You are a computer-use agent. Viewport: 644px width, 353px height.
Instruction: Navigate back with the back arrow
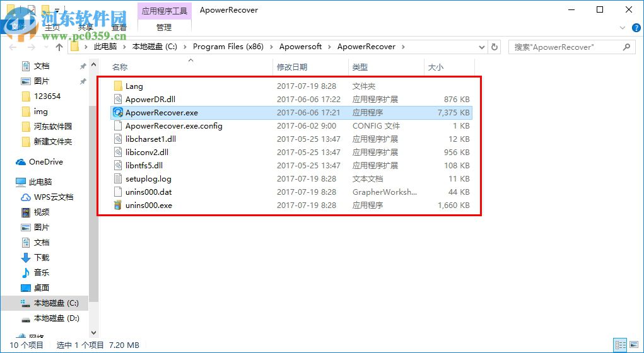(x=13, y=47)
